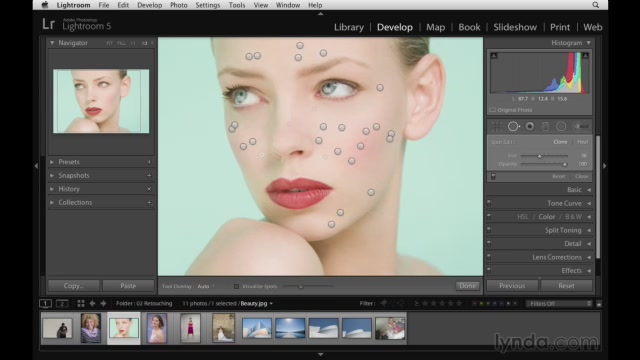Set Navigator zoom to FILL
Screen dimensions: 640x360
[x=121, y=43]
